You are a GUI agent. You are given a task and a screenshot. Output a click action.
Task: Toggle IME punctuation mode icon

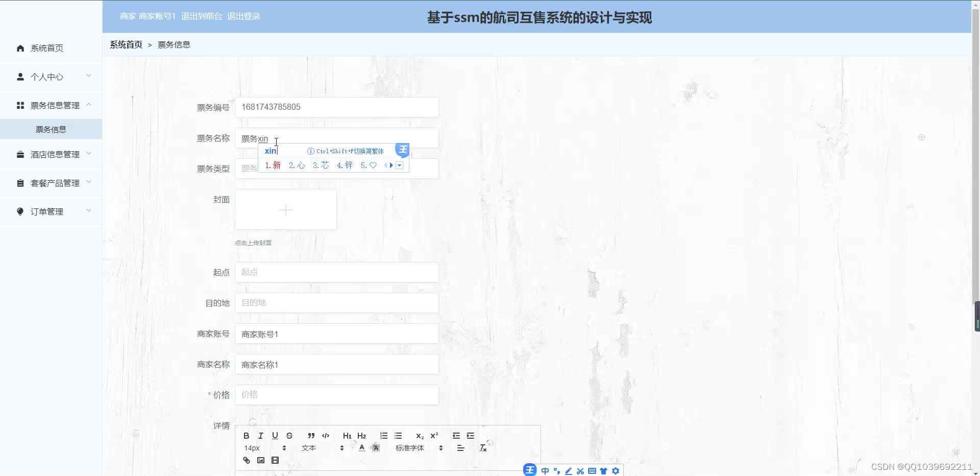tap(557, 471)
